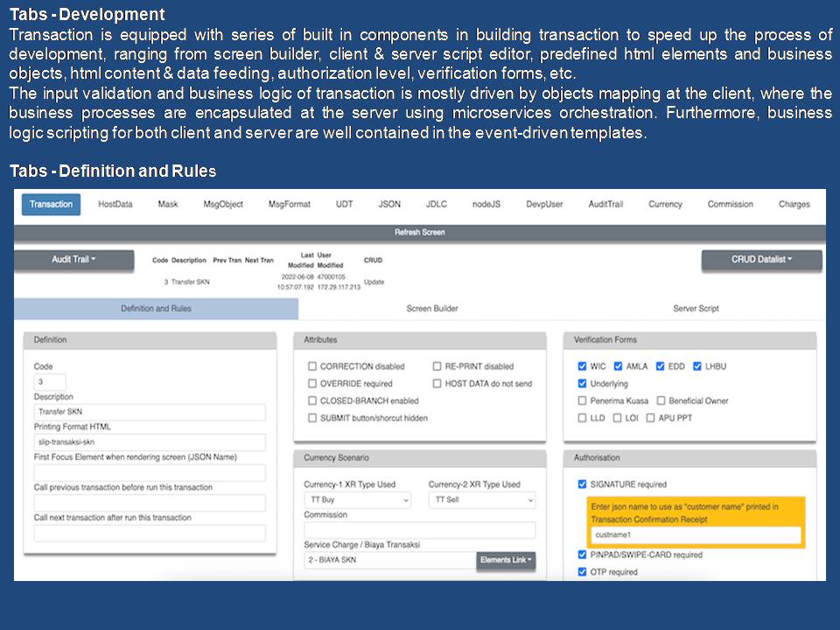
Task: Open Currency-2 XR Type TT Sell dropdown
Action: [x=481, y=500]
